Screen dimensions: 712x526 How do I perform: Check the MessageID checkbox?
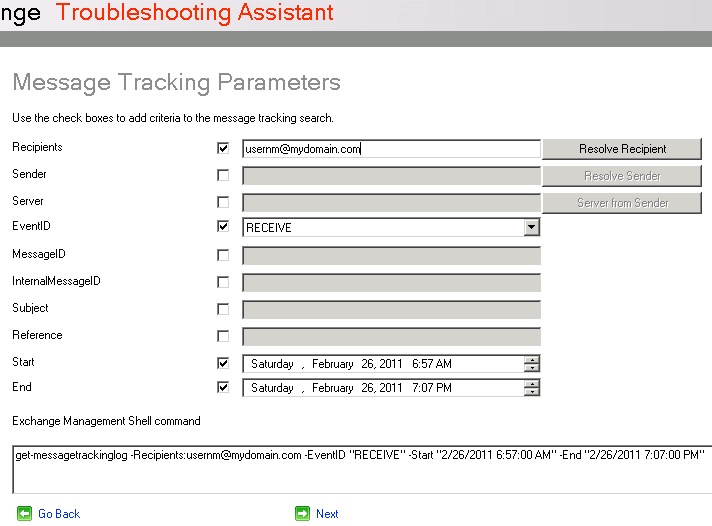[223, 256]
